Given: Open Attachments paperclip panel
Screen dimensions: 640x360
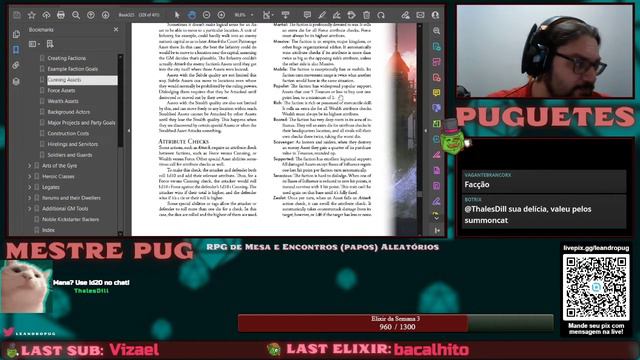Looking at the screenshot, I should click(x=16, y=65).
